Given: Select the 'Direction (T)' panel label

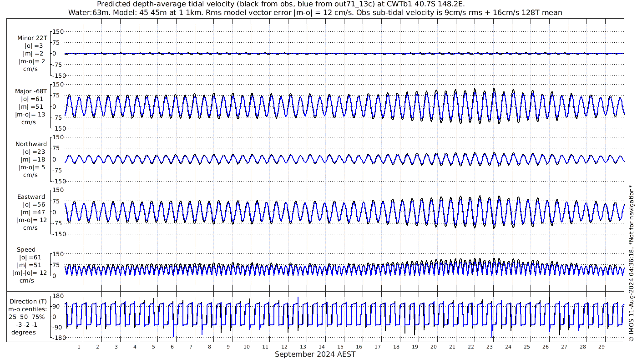Looking at the screenshot, I should 28,301.
